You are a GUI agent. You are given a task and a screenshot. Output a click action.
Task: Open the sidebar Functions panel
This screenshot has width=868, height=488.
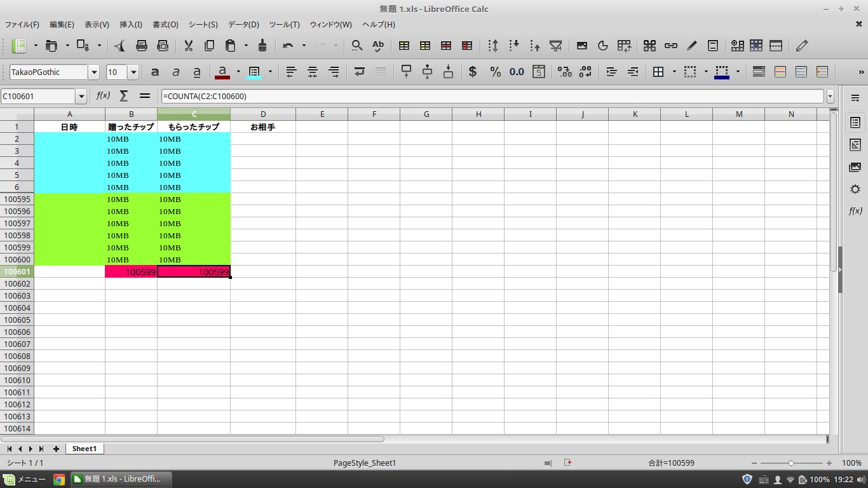855,211
